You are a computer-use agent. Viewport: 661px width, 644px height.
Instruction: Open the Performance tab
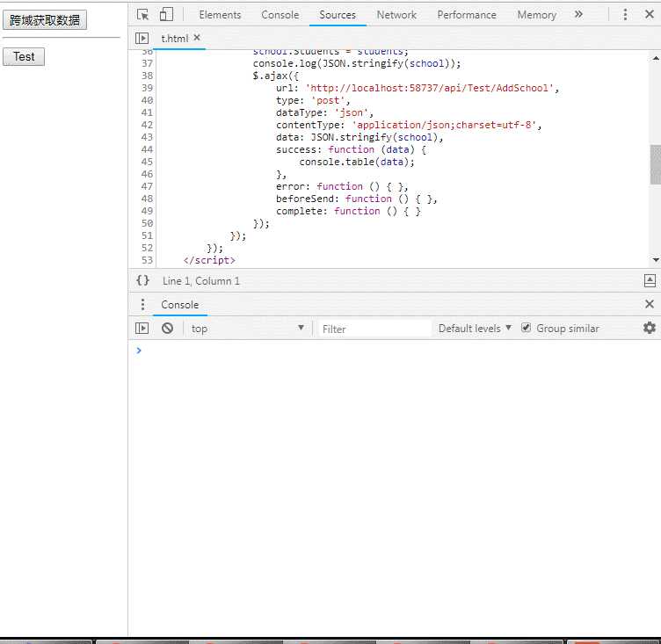(x=467, y=15)
